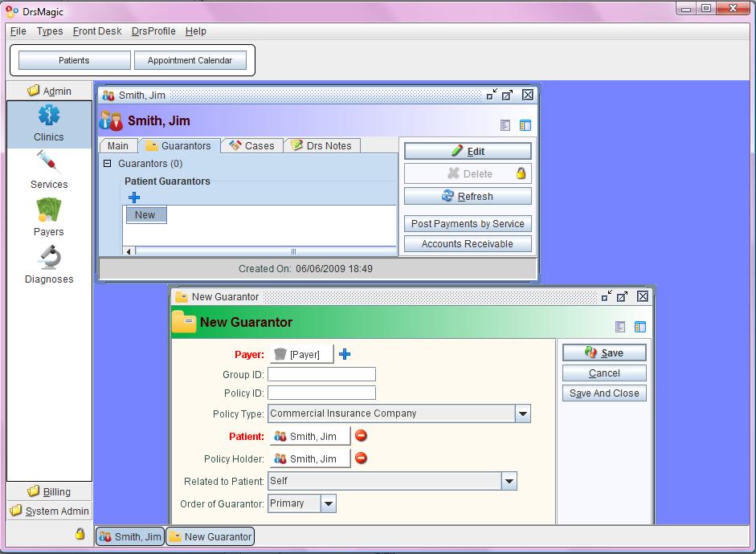Expand the Billing sidebar group

click(x=49, y=491)
